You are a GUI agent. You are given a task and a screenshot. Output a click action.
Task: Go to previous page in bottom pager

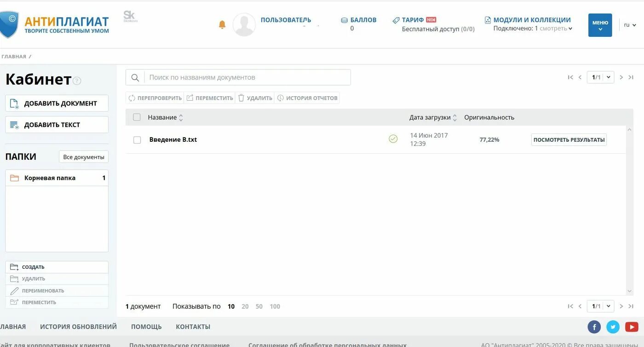580,306
